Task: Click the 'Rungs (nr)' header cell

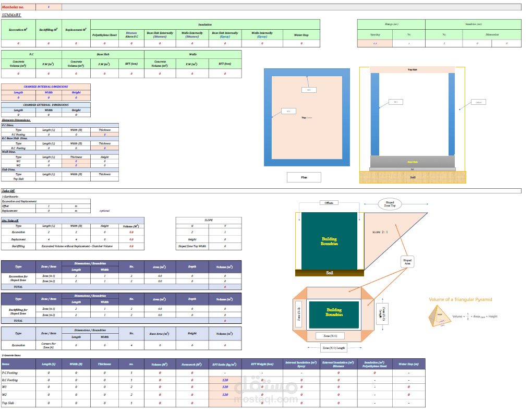Action: 391,25
